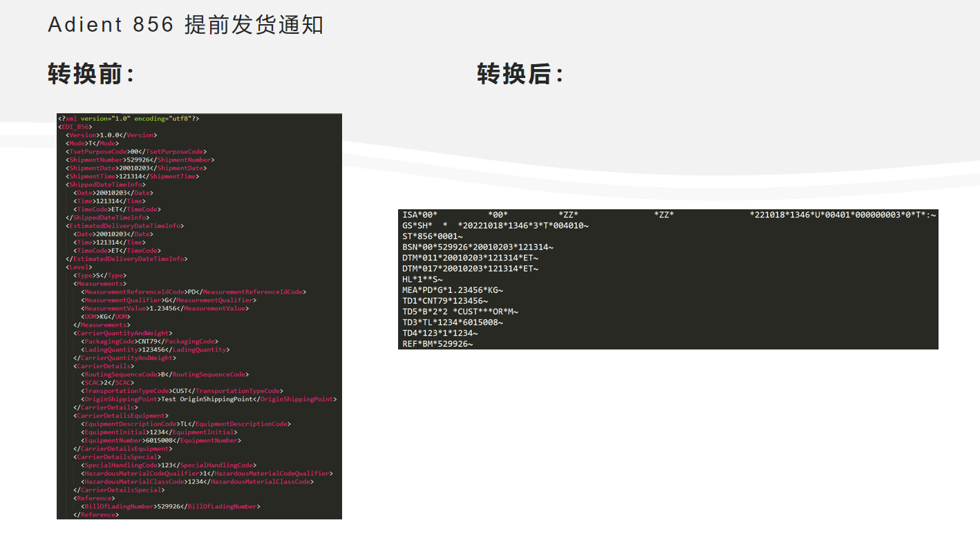Click the opening <Measurements> tag
Viewport: 980px width, 547px height.
click(100, 284)
